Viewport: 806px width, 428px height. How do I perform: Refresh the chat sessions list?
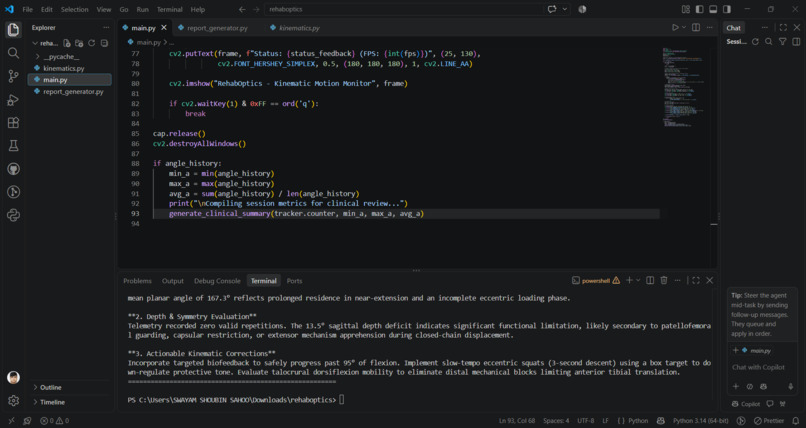pyautogui.click(x=755, y=42)
